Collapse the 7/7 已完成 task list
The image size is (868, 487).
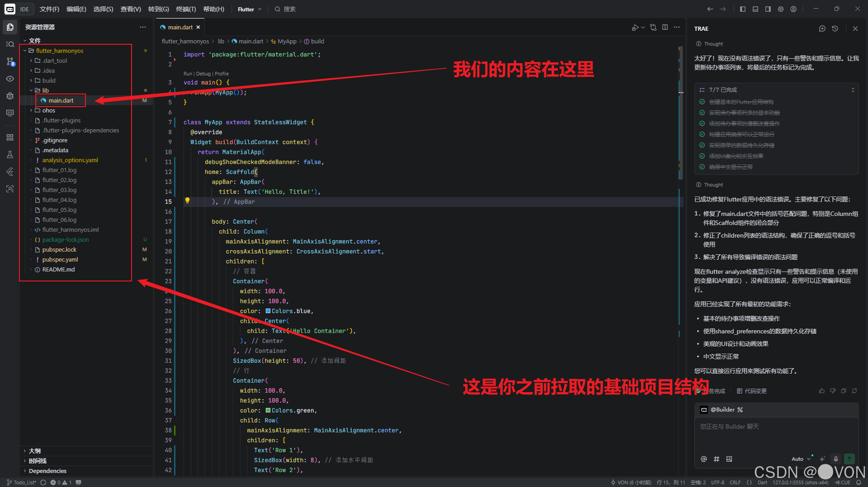pyautogui.click(x=853, y=90)
